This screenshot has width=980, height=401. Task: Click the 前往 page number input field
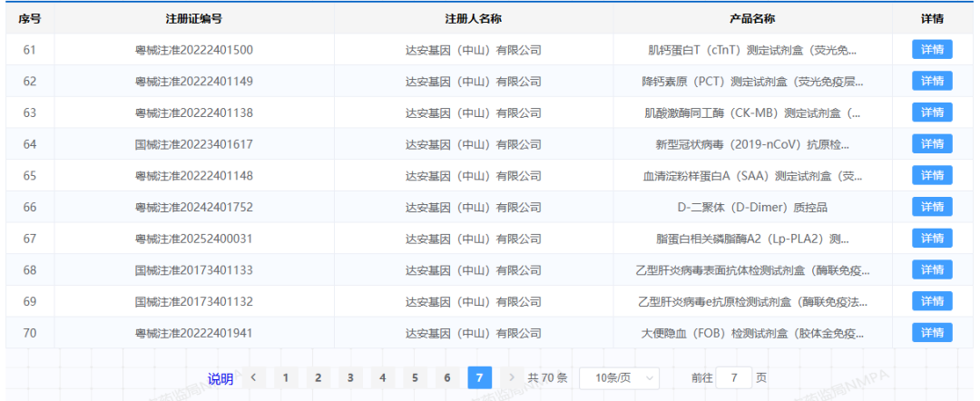734,377
